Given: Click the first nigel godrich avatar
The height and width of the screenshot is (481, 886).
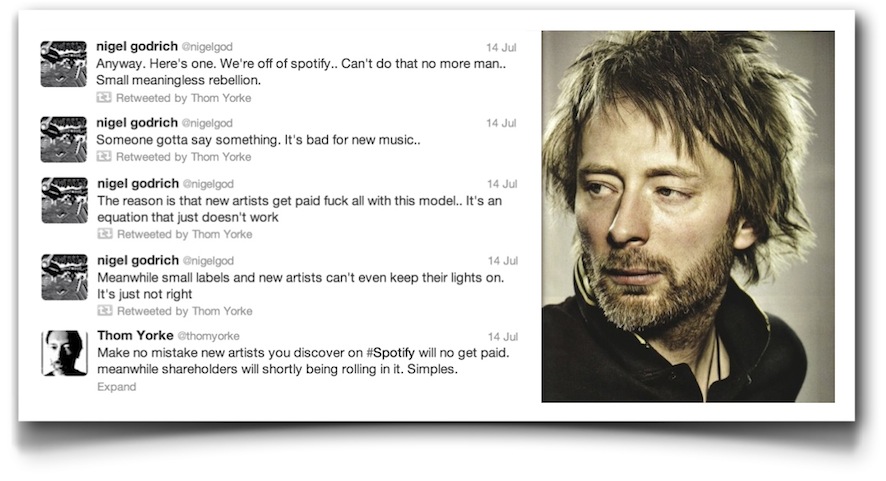Looking at the screenshot, I should point(64,64).
